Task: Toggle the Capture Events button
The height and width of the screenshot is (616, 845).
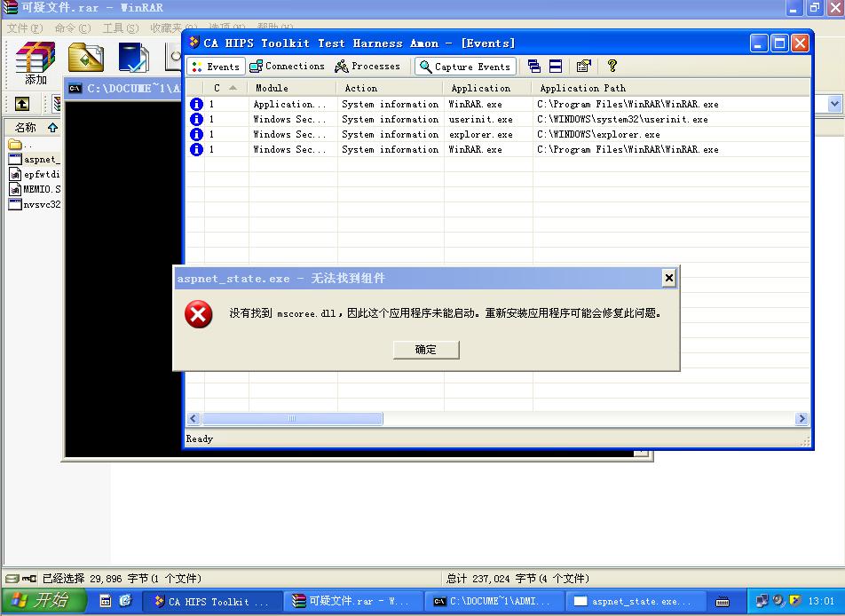Action: pyautogui.click(x=465, y=67)
